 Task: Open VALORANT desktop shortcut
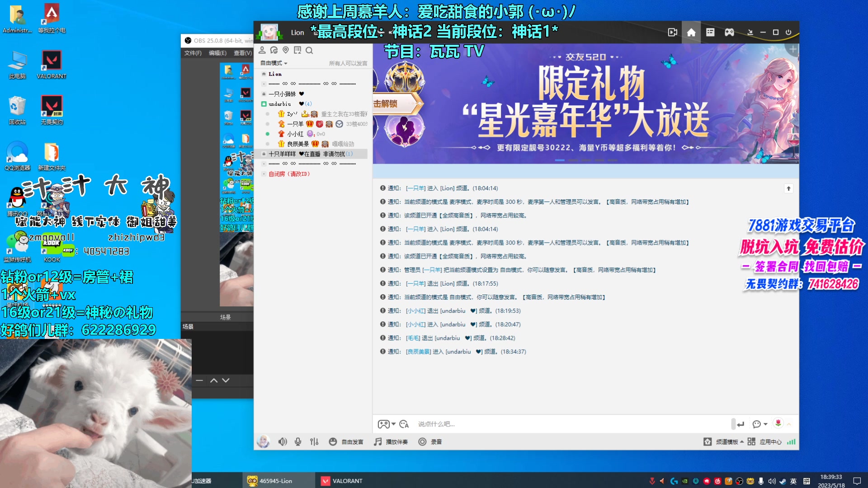pyautogui.click(x=52, y=65)
